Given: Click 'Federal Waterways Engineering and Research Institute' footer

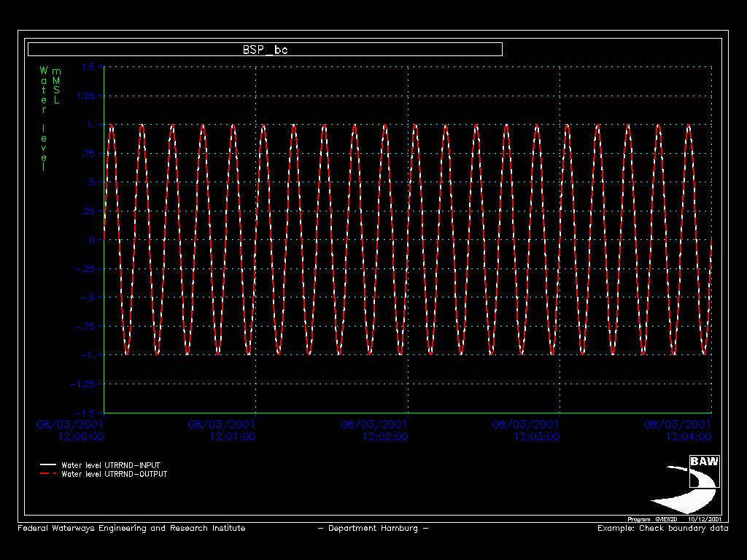Looking at the screenshot, I should (131, 528).
